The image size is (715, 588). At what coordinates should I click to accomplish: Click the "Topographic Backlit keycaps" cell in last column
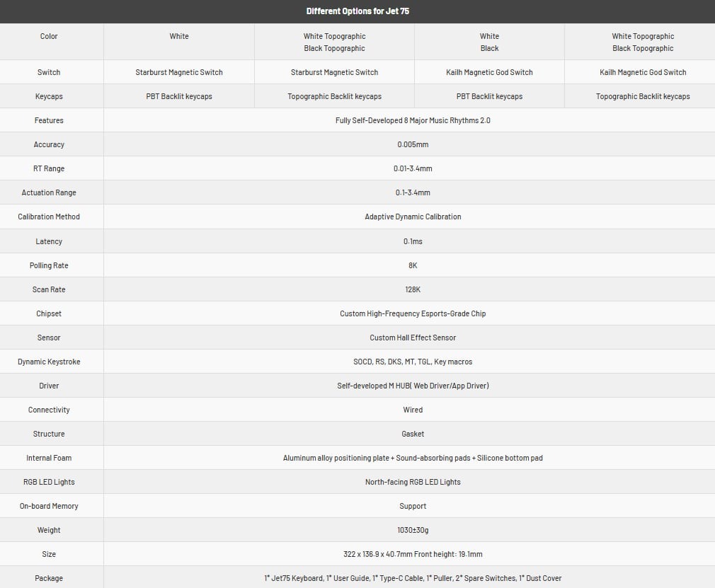tap(643, 96)
